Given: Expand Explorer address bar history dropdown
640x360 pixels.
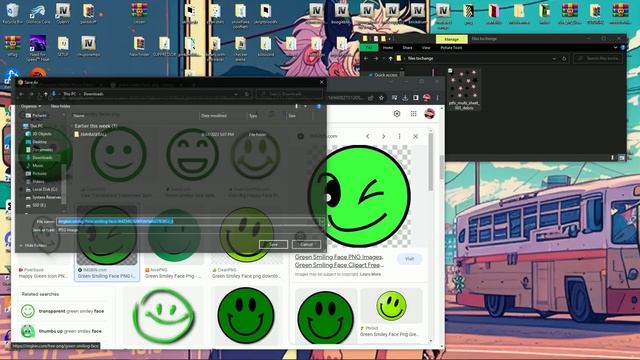Looking at the screenshot, I should point(554,58).
